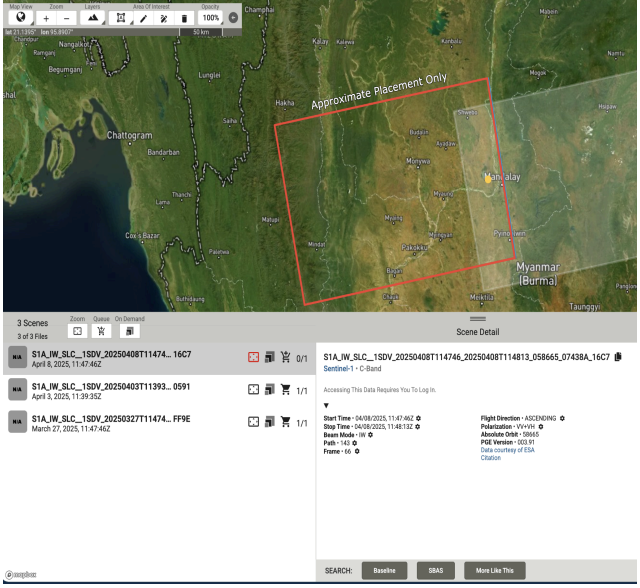
Task: Collapse the scene metadata disclosure triangle
Action: pyautogui.click(x=326, y=405)
